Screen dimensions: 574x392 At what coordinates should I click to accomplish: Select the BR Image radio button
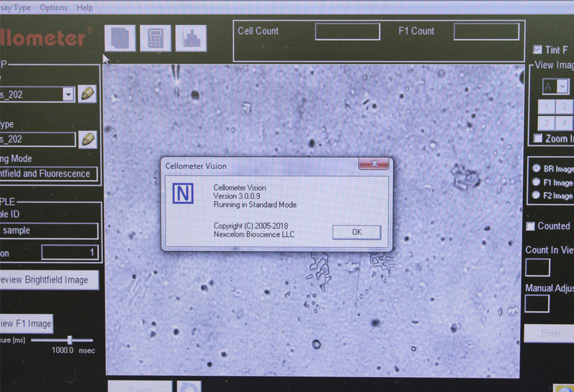point(536,169)
